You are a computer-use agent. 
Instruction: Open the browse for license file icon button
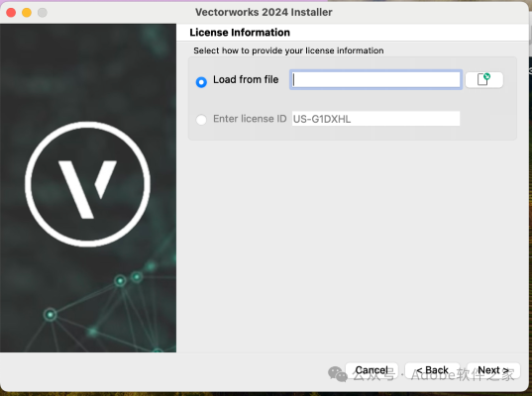[483, 79]
